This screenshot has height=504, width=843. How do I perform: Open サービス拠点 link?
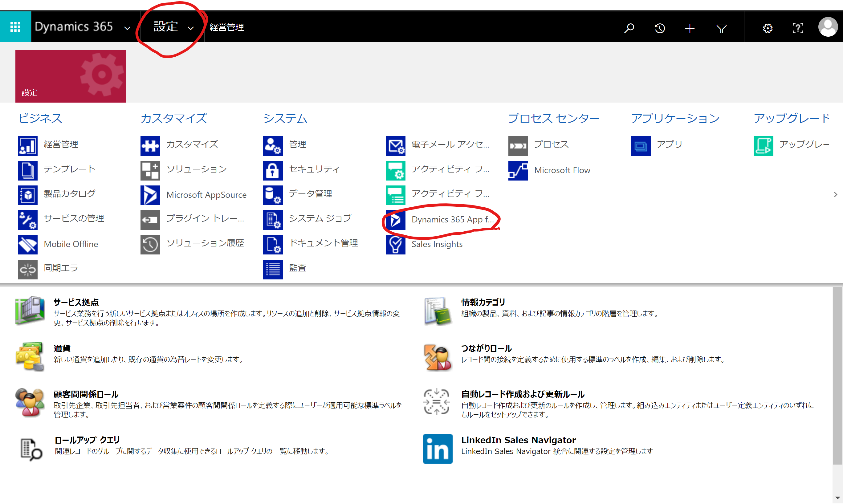click(x=76, y=302)
